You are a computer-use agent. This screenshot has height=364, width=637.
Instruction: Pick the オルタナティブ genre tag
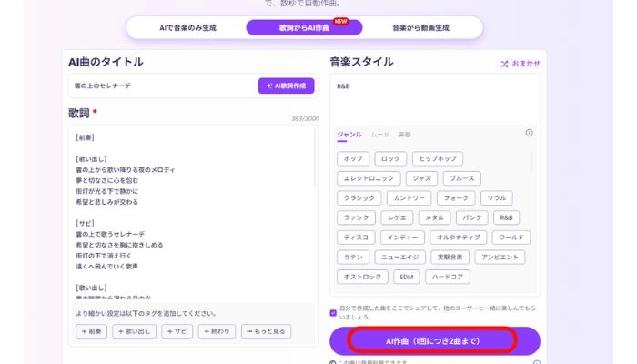coord(459,238)
